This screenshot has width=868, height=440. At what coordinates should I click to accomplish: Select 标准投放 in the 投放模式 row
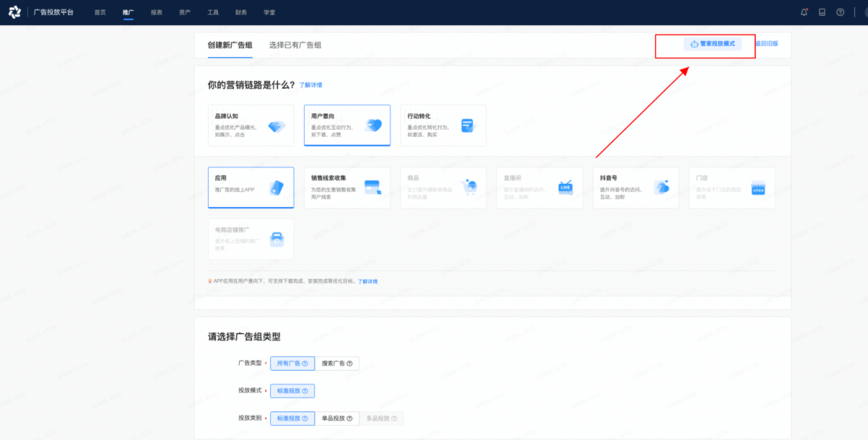tap(292, 391)
